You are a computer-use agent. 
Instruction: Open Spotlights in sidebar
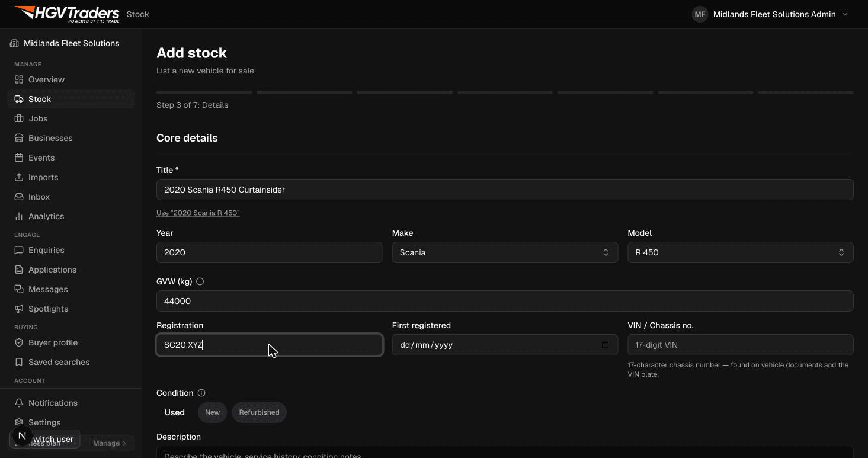tap(71, 309)
